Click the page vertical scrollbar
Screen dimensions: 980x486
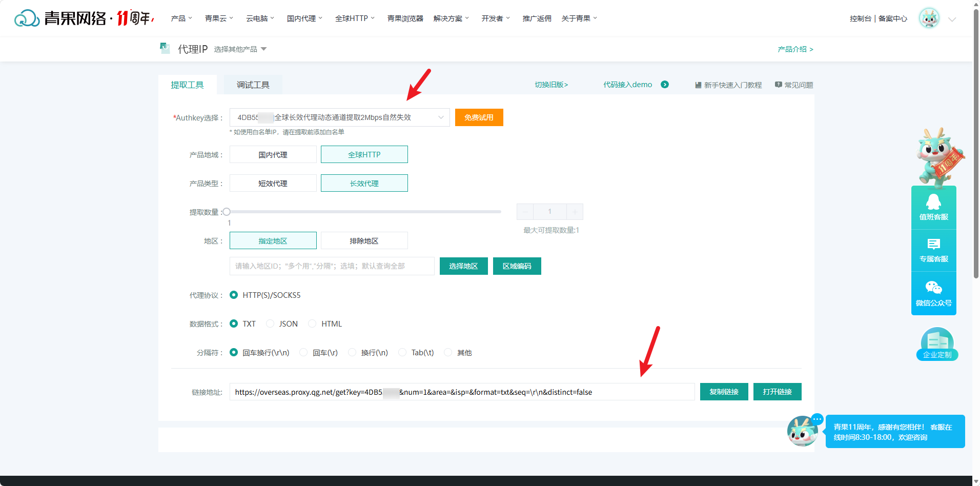(976, 144)
